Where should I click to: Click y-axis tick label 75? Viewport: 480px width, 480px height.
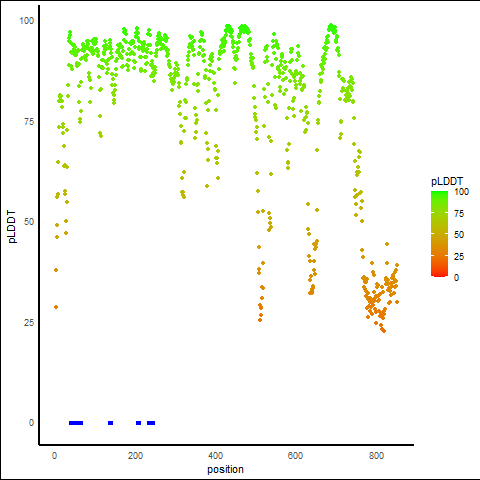(29, 122)
